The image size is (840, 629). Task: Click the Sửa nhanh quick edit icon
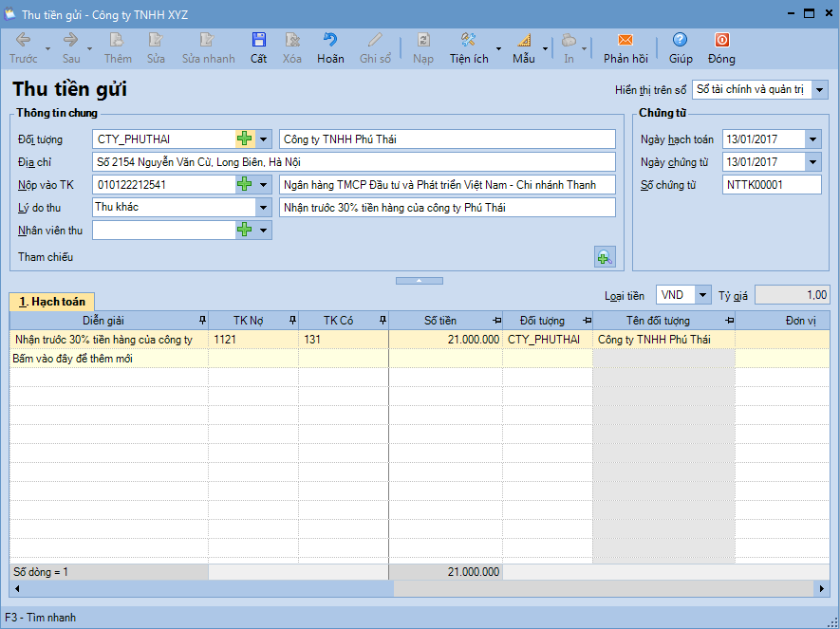point(208,48)
